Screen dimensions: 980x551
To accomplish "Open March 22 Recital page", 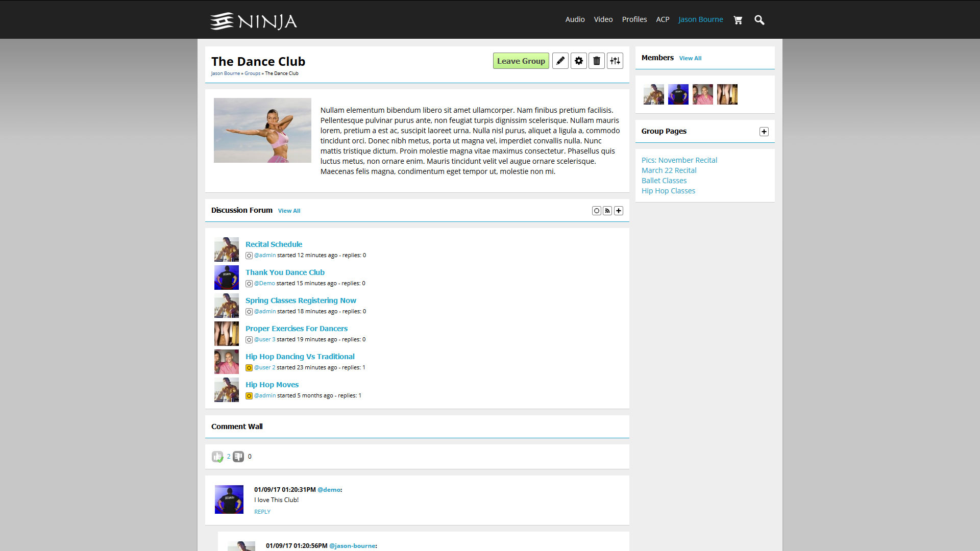I will click(x=669, y=170).
